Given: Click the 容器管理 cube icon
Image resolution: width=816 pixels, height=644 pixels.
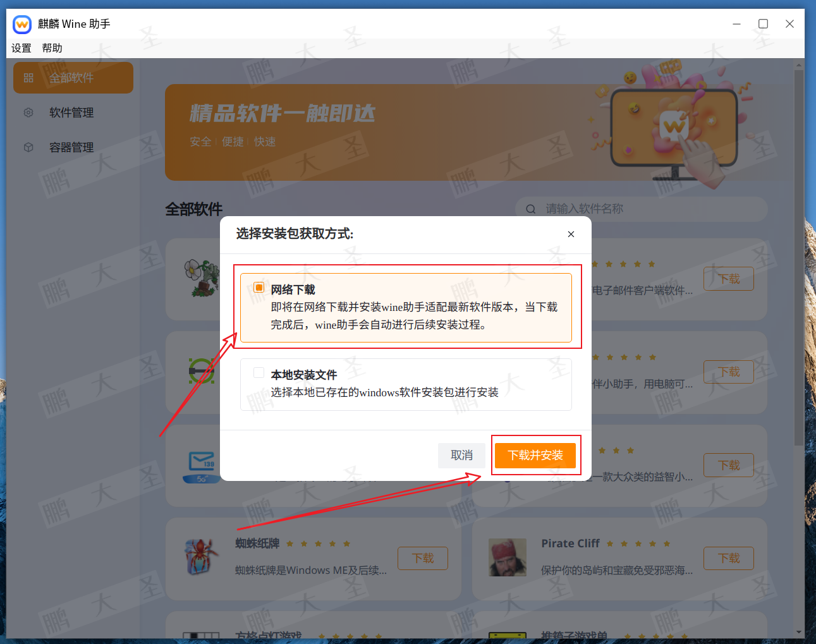Looking at the screenshot, I should click(x=28, y=147).
